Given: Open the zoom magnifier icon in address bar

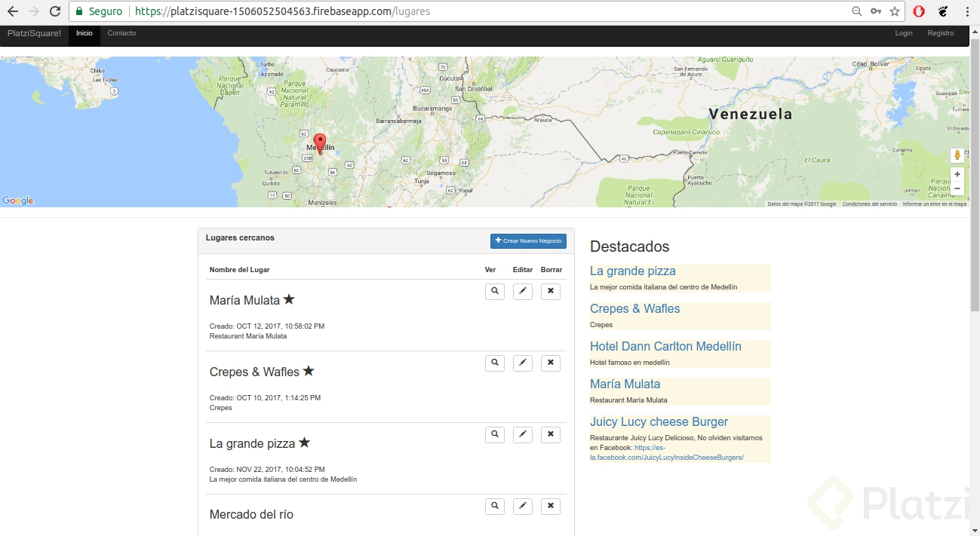Looking at the screenshot, I should tap(856, 11).
